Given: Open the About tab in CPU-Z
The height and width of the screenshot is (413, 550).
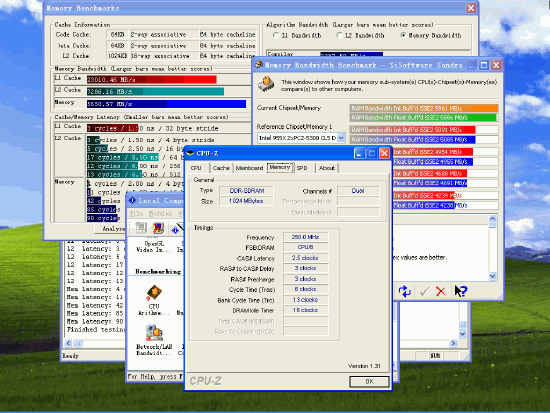Looking at the screenshot, I should 327,168.
